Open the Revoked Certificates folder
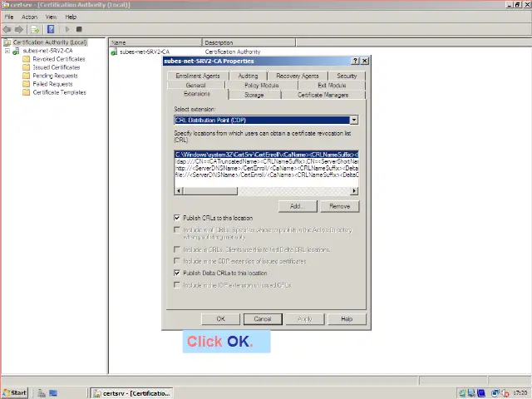Viewport: 532px width, 399px height. (x=58, y=59)
